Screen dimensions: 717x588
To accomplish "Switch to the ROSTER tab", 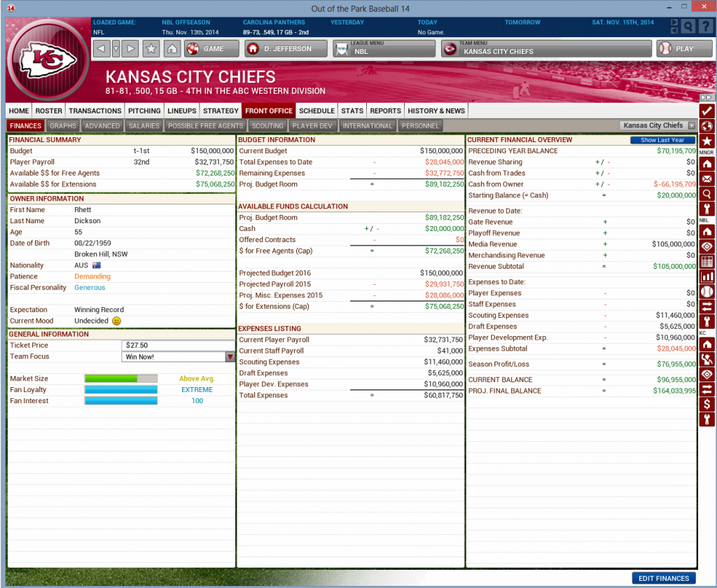I will pos(49,111).
